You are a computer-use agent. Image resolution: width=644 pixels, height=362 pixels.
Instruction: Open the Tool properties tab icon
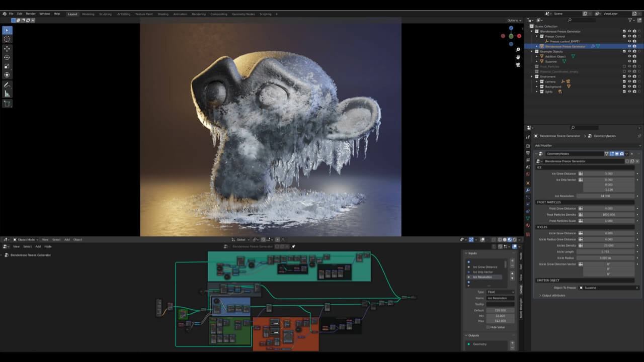pyautogui.click(x=528, y=137)
